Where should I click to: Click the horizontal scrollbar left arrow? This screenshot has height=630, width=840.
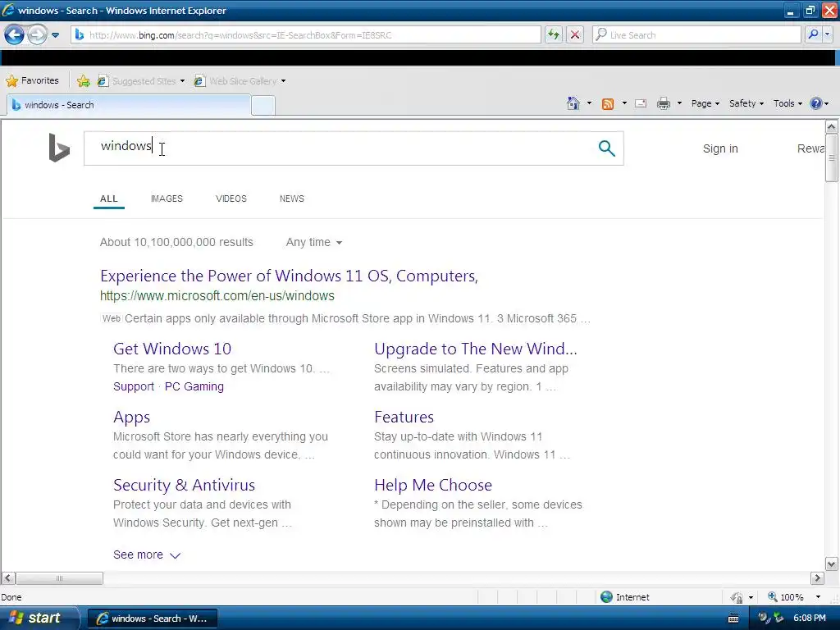pos(8,578)
